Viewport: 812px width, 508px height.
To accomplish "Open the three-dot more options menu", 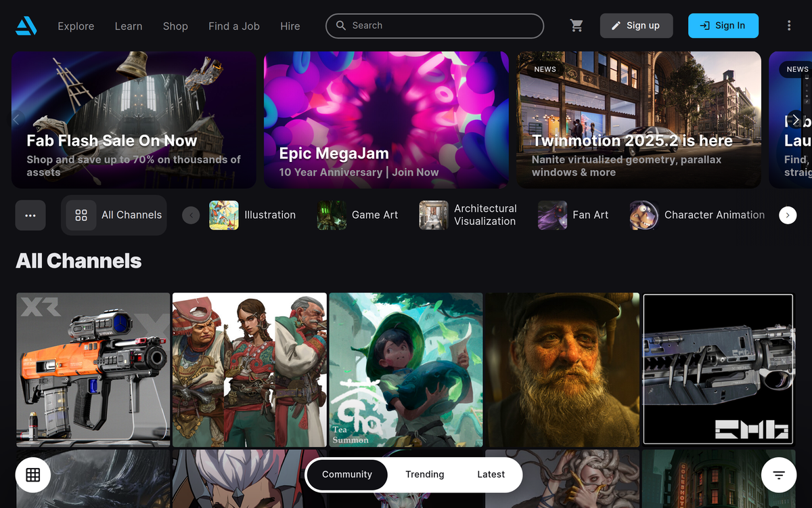I will (x=789, y=26).
